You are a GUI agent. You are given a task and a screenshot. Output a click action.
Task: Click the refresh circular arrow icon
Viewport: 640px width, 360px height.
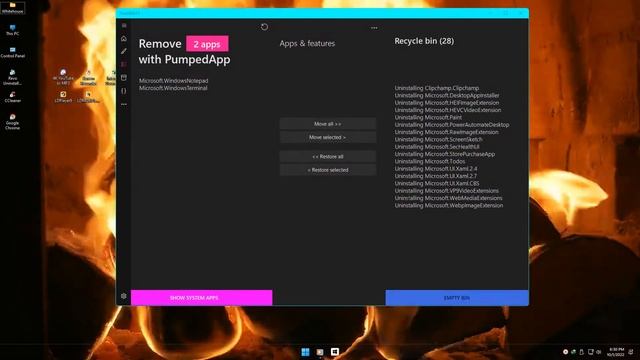point(264,27)
